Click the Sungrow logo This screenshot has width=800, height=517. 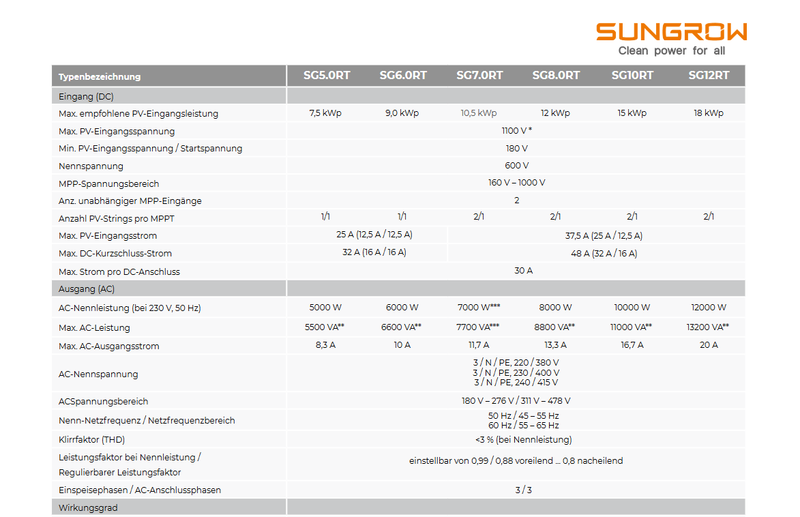pyautogui.click(x=670, y=31)
